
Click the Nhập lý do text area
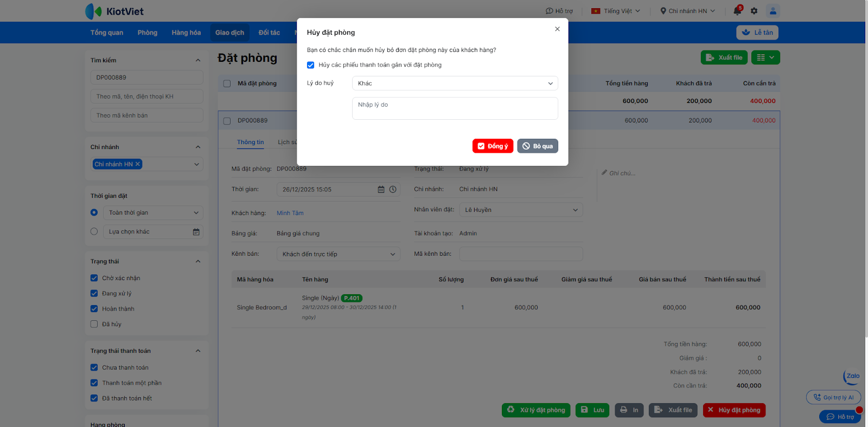tap(455, 108)
